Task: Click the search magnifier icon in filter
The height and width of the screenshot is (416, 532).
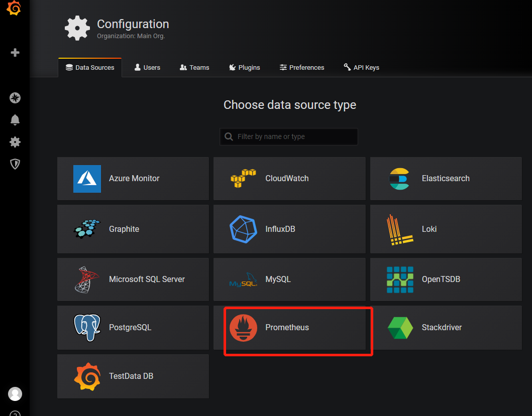Action: [229, 136]
